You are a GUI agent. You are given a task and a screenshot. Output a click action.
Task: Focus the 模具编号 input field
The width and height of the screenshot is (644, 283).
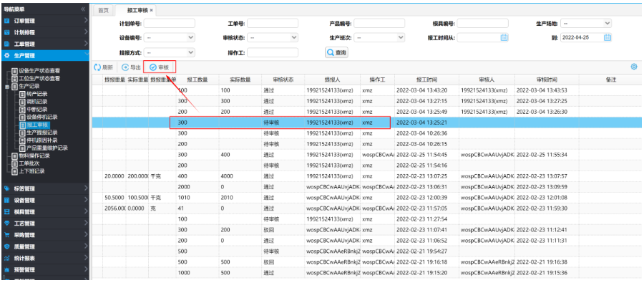(x=482, y=23)
